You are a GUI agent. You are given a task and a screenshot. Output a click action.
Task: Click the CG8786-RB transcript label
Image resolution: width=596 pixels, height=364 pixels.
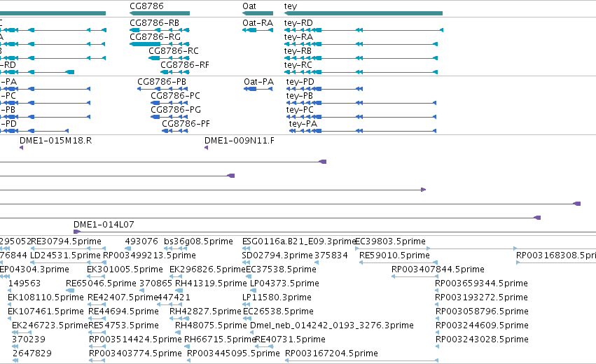(154, 23)
